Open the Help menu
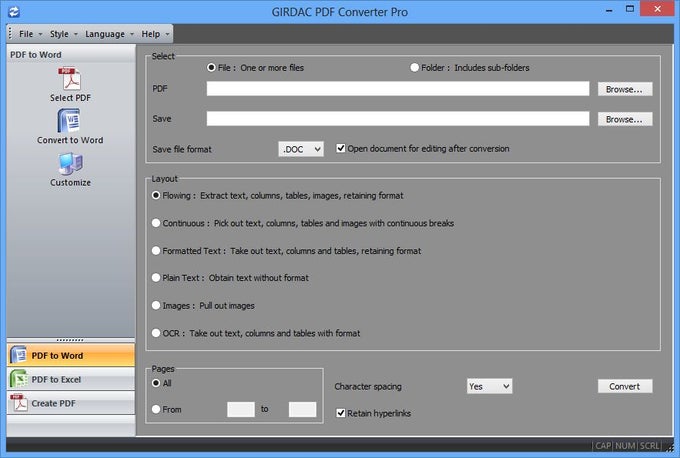Screen dimensions: 680x458 (155, 34)
